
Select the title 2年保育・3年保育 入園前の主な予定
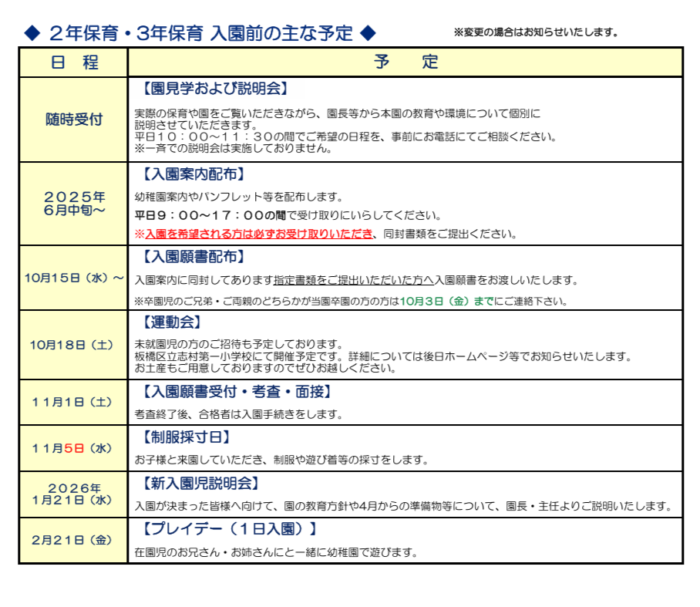(200, 33)
